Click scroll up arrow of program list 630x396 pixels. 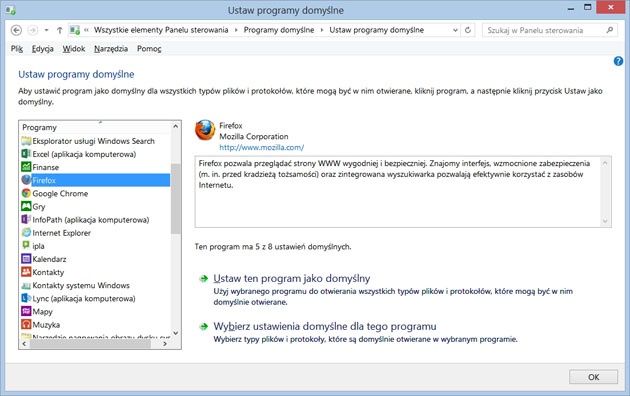[176, 126]
